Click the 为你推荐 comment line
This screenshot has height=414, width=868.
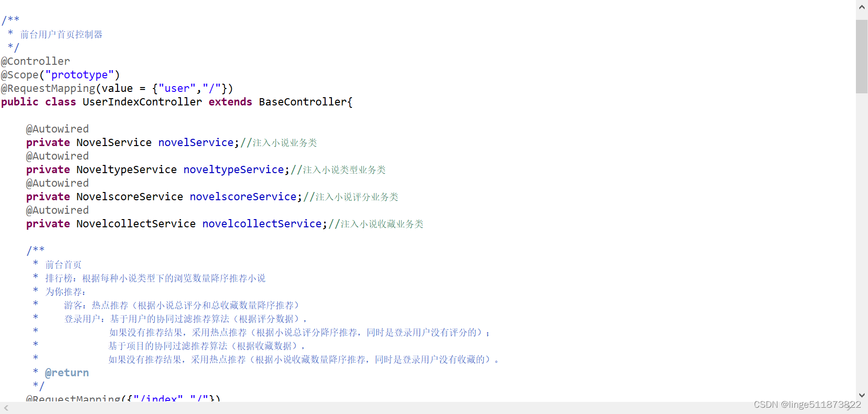(65, 292)
